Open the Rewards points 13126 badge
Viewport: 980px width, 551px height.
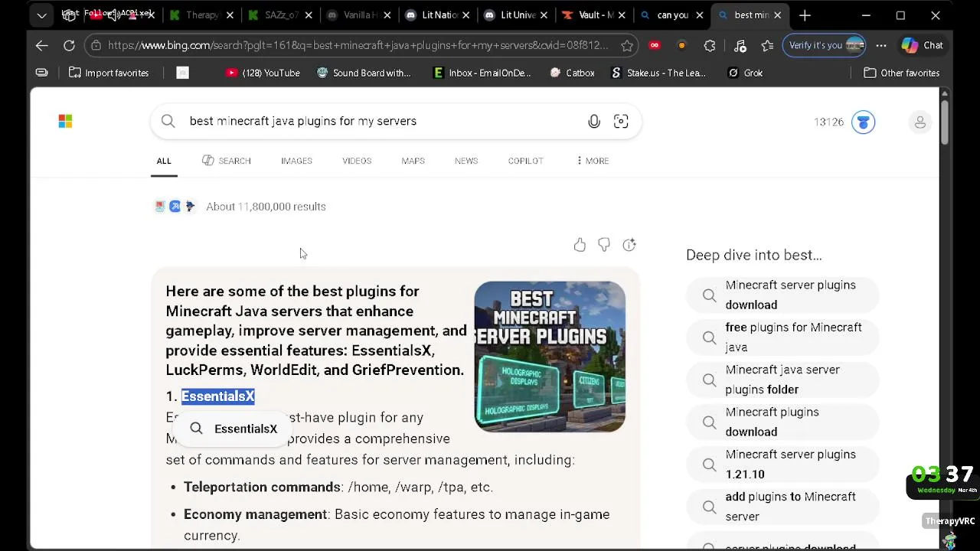(844, 122)
